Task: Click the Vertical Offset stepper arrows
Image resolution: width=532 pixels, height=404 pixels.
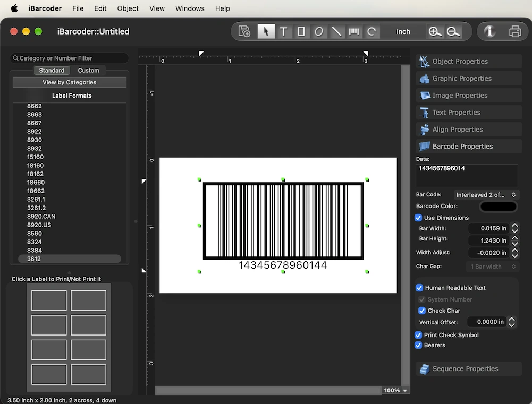Action: click(x=512, y=322)
